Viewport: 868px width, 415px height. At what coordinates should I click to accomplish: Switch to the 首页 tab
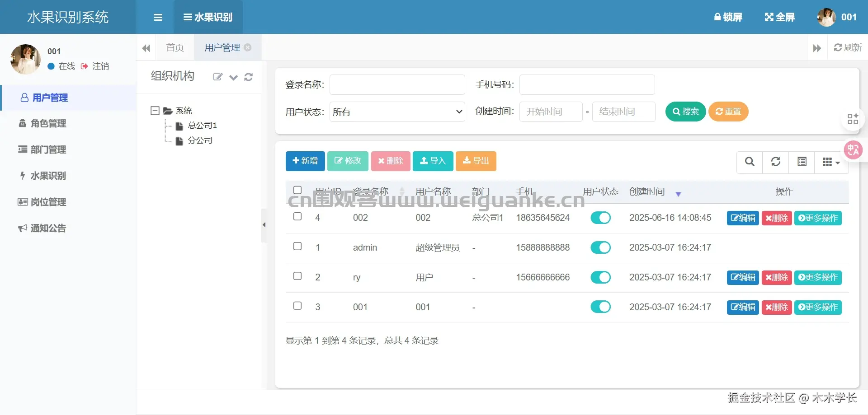click(175, 47)
